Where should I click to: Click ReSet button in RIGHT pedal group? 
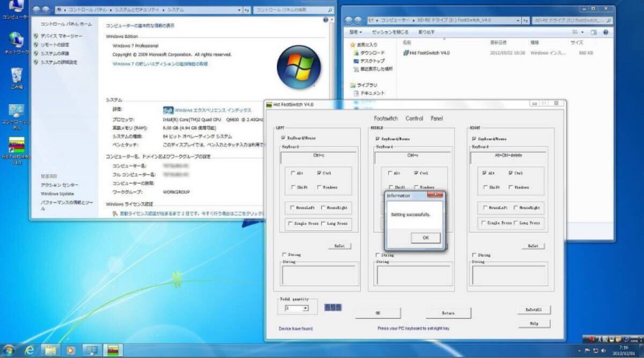[x=532, y=246]
